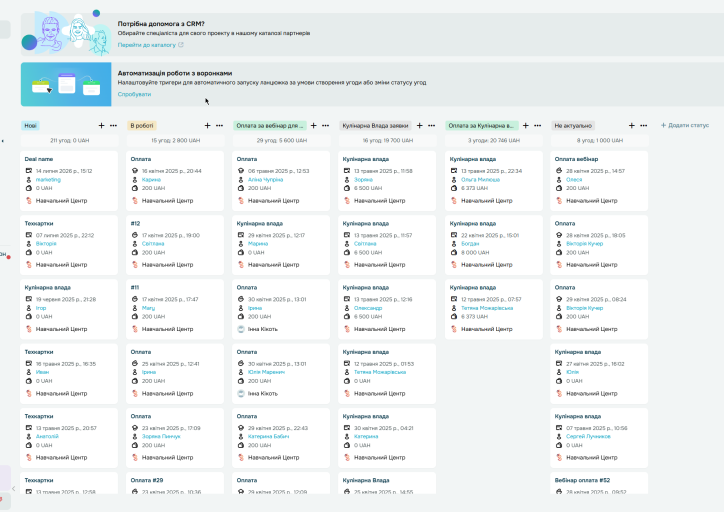
Task: Open the Deal name card title
Action: 39,159
